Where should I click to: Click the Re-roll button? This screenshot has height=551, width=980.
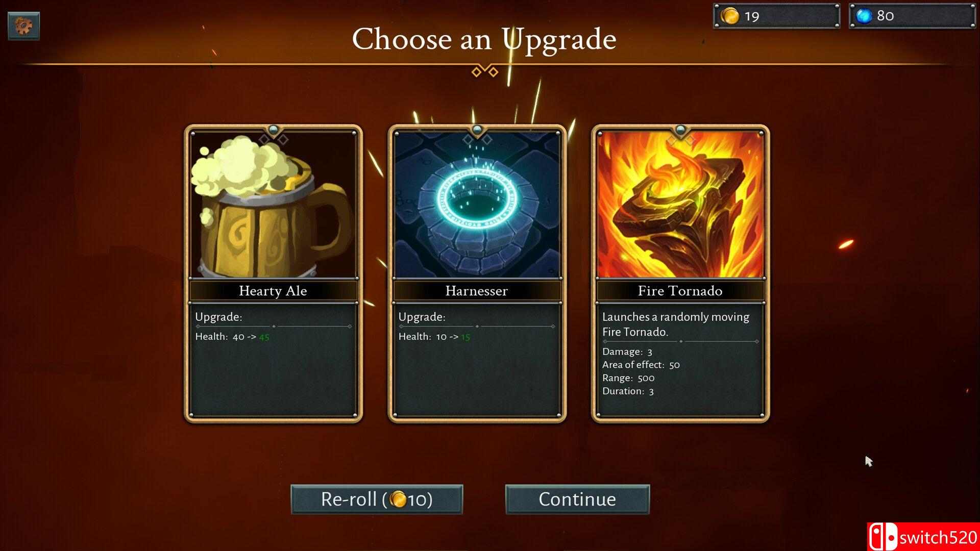tap(377, 499)
